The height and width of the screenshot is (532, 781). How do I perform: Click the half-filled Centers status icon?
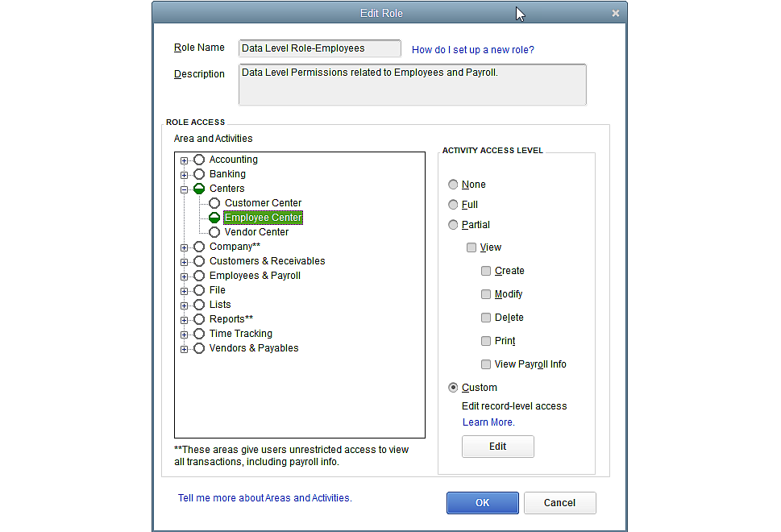(x=199, y=189)
